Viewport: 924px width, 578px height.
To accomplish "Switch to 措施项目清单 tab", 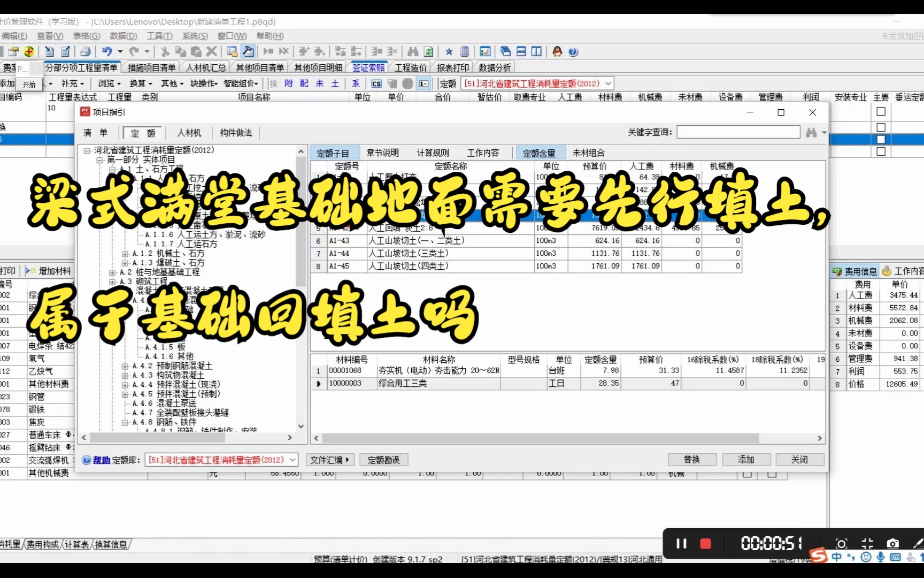I will coord(152,67).
